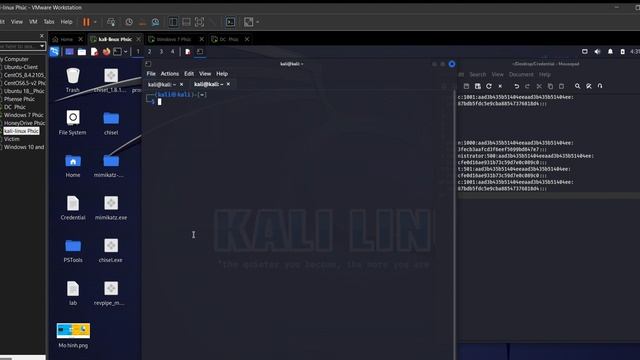Select HoneyDrive Phúc in the library

[24, 123]
